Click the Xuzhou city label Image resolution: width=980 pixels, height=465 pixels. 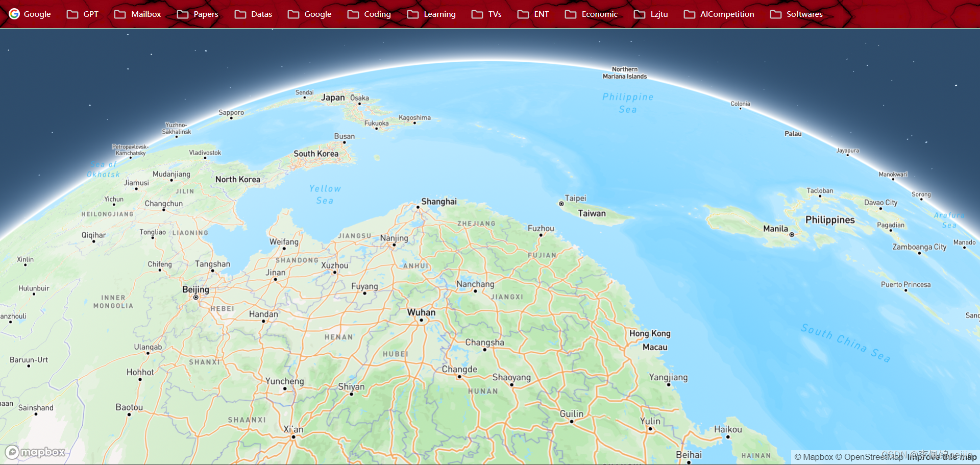tap(335, 265)
